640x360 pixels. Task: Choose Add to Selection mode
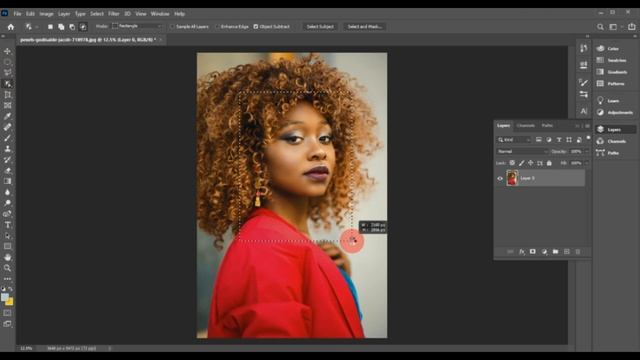(x=61, y=27)
